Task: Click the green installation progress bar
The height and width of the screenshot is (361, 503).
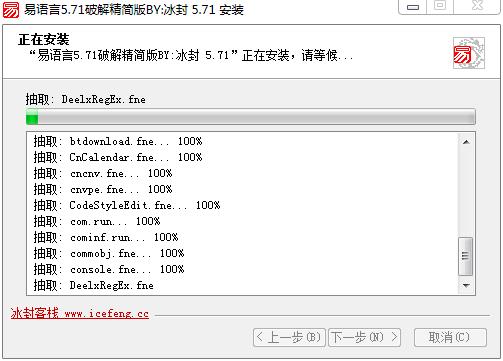Action: tap(251, 117)
